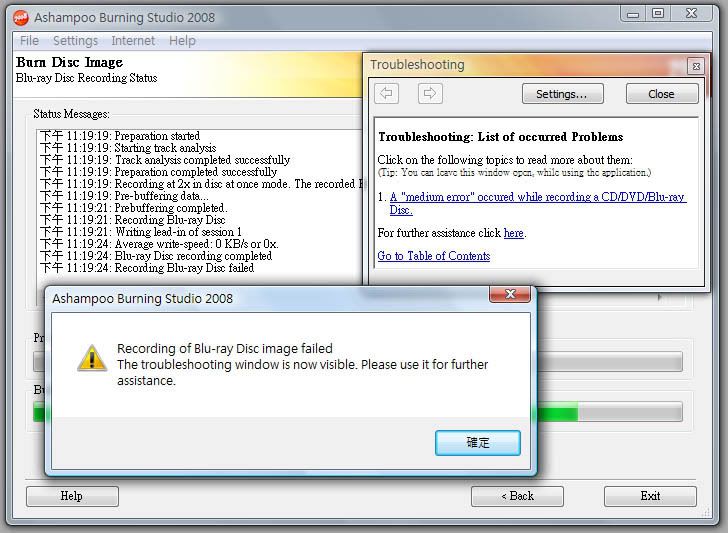The image size is (728, 533).
Task: Select "Writing lead-in of session 1" line
Action: (141, 232)
